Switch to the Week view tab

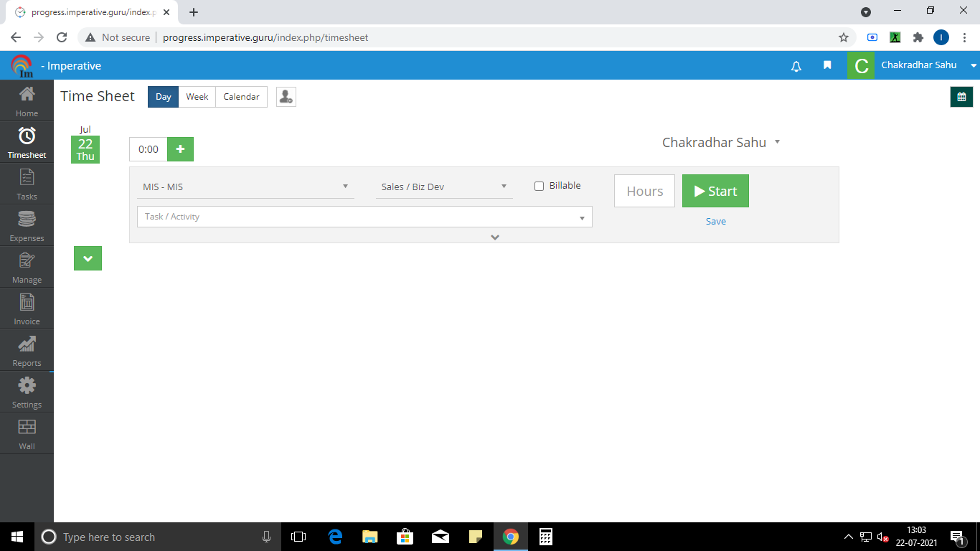coord(197,97)
